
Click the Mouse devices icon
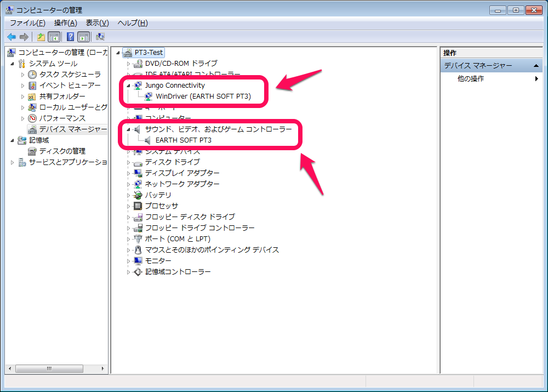[x=139, y=250]
